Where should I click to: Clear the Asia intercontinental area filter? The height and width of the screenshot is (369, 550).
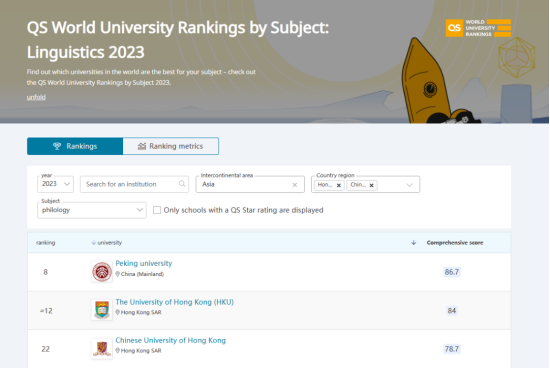pos(295,185)
